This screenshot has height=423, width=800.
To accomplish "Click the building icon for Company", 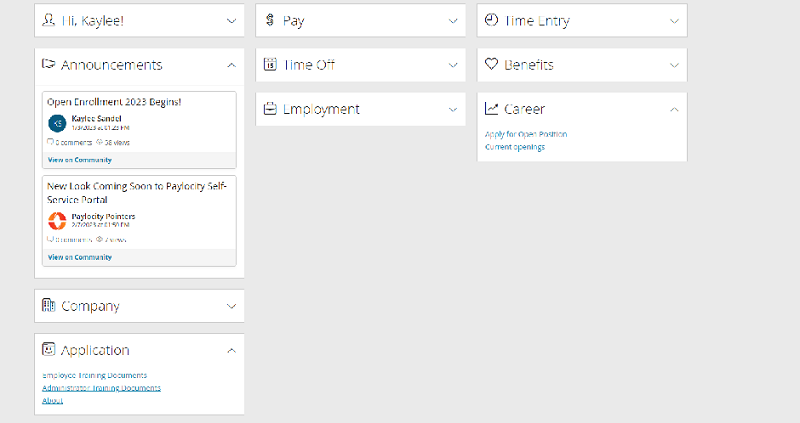I will click(48, 305).
